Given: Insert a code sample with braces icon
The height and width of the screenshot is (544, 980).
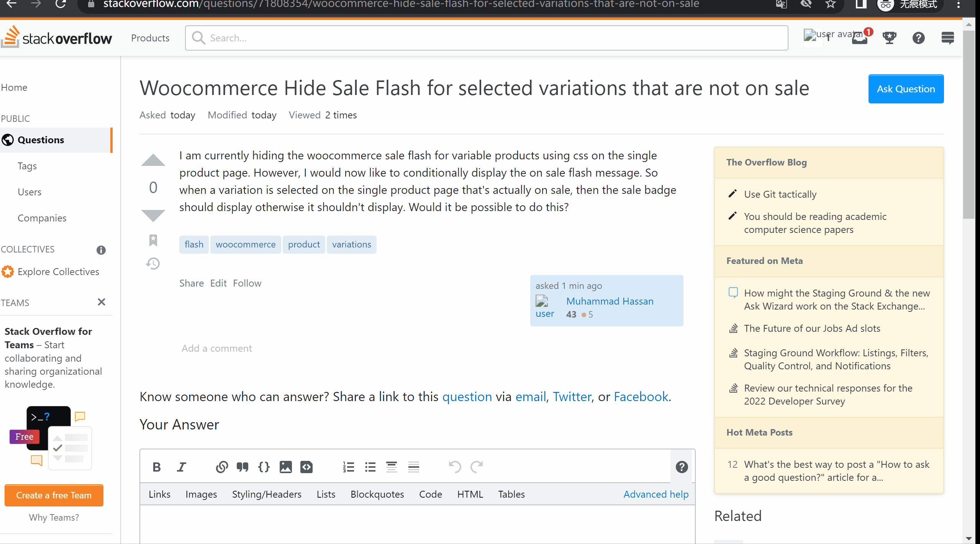Looking at the screenshot, I should [x=264, y=467].
